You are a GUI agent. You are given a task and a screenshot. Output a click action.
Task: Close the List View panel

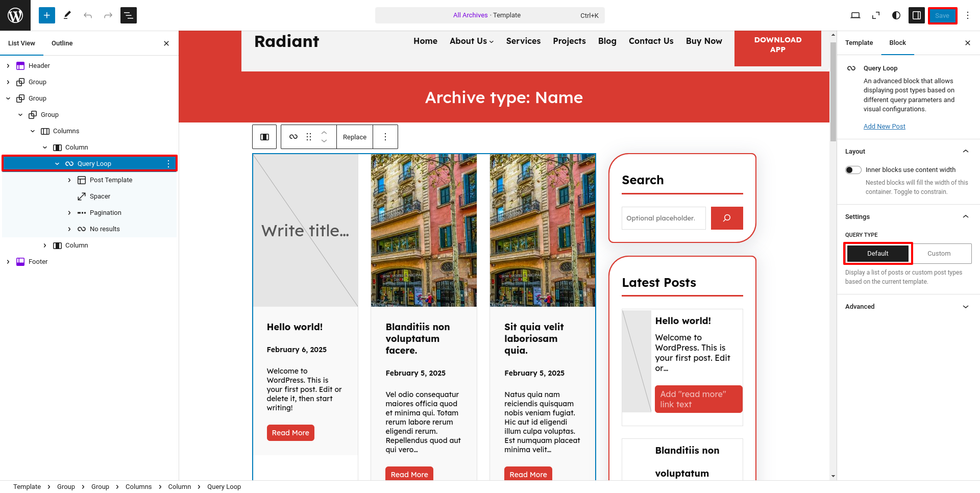(x=166, y=43)
